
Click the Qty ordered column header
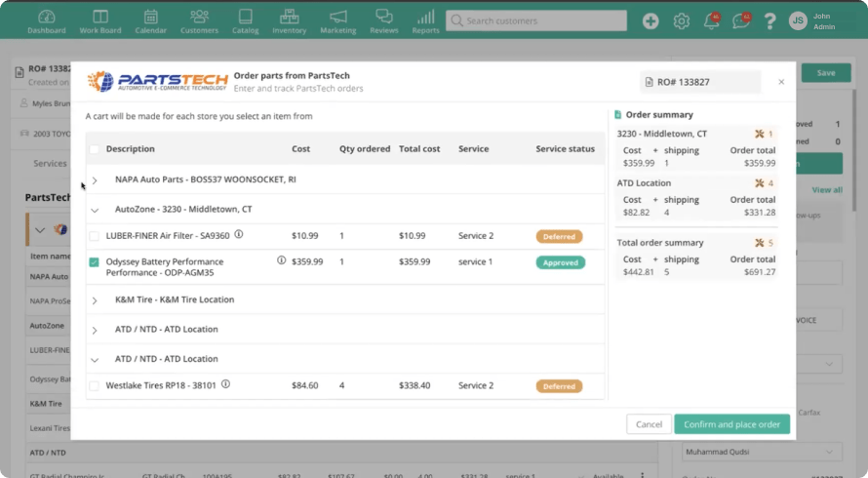(x=365, y=149)
